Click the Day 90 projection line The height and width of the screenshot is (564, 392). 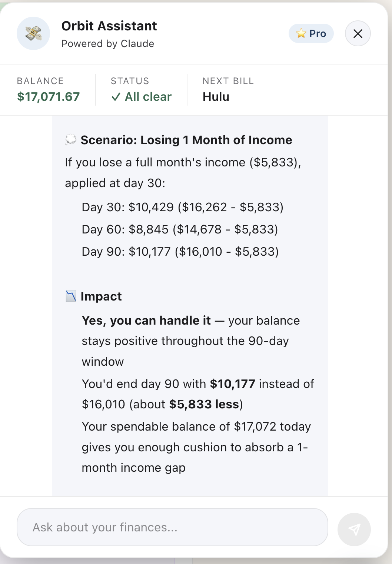[x=180, y=252]
